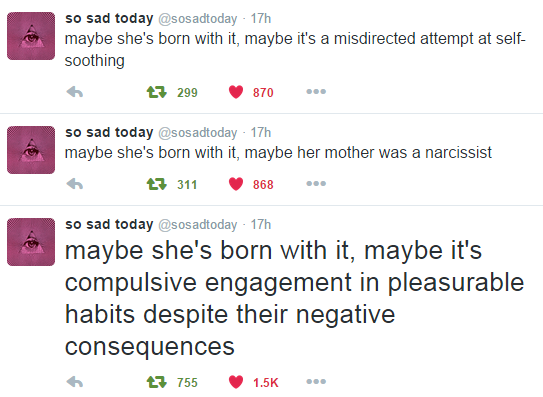
Task: Click 'so sad today' name on second tweet
Action: 109,132
